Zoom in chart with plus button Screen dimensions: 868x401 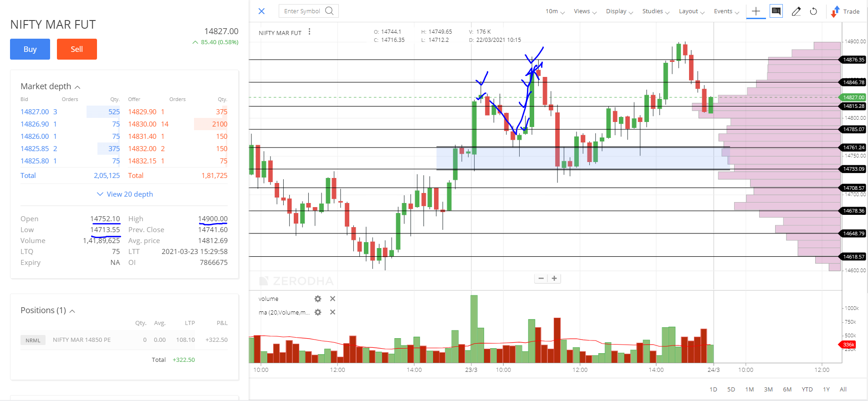click(554, 279)
